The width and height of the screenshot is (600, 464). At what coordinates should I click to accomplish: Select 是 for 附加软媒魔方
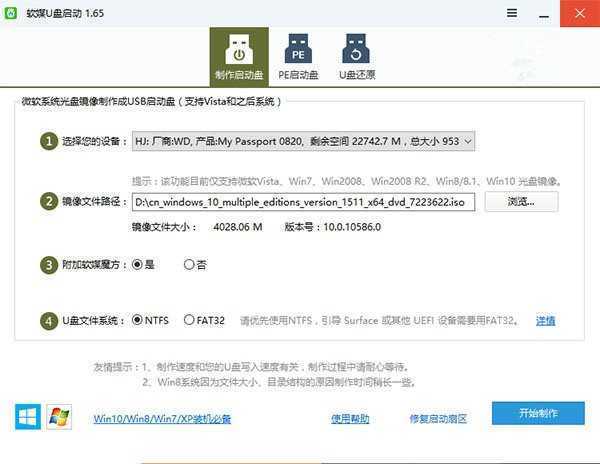(143, 264)
